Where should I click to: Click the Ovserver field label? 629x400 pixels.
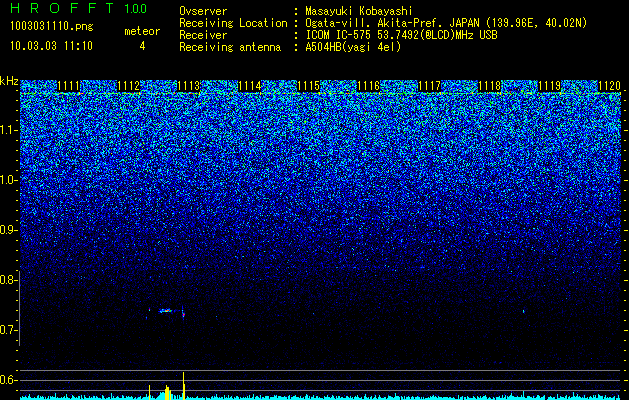(x=203, y=11)
